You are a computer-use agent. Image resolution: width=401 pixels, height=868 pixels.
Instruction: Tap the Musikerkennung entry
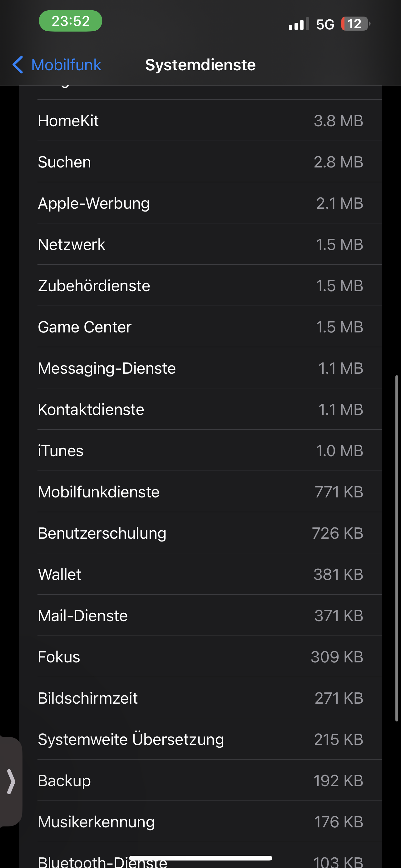tap(200, 822)
